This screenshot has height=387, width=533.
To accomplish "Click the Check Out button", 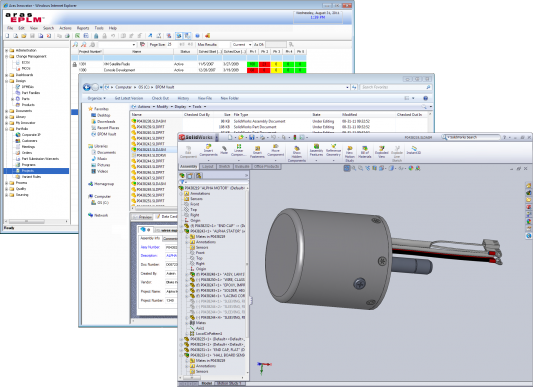I will (160, 98).
